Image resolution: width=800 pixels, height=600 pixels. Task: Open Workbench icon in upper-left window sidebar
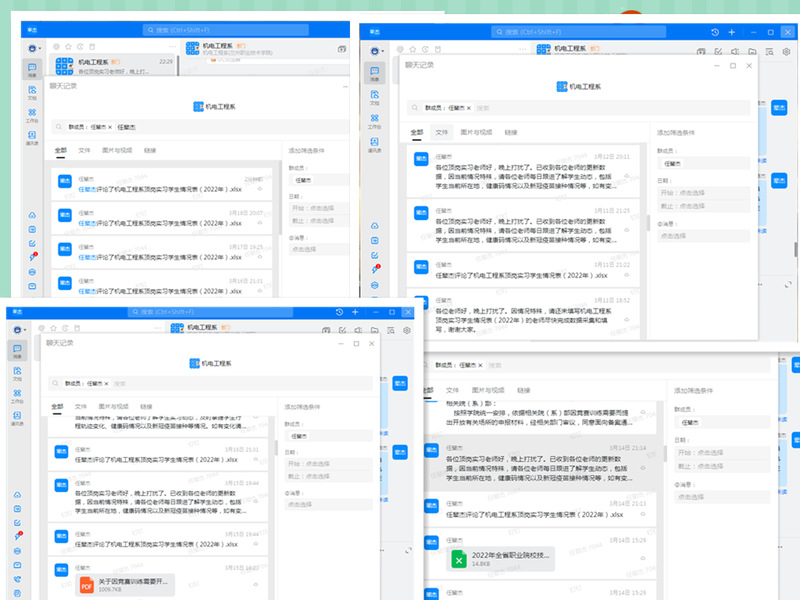coord(32,115)
